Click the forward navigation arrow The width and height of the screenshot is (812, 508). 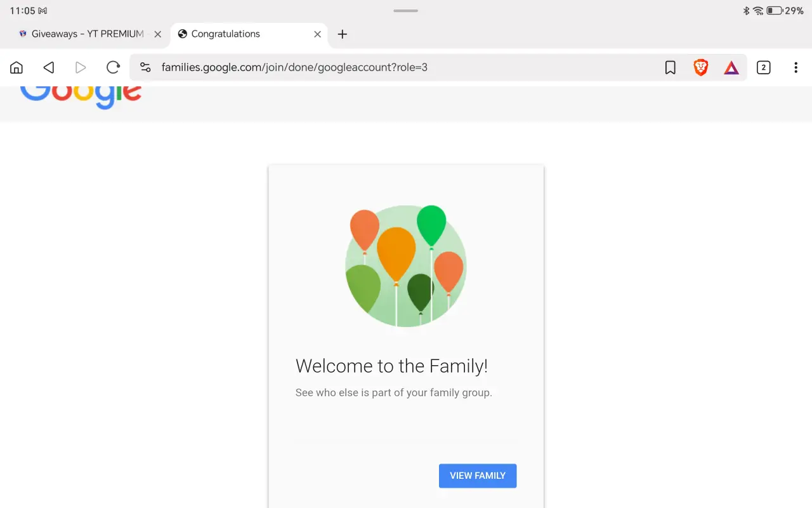pyautogui.click(x=81, y=67)
